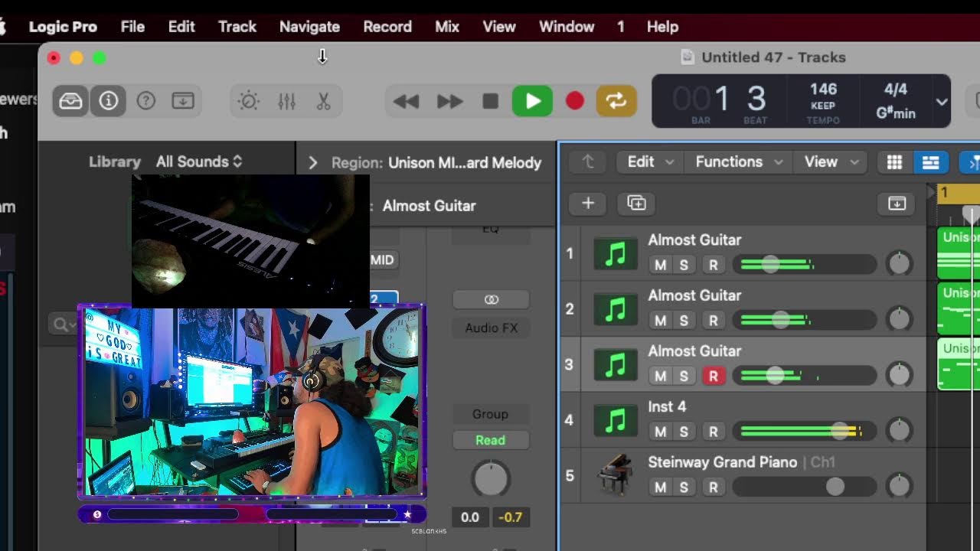This screenshot has height=551, width=980.
Task: Expand the LCD display mode chevron
Action: [x=941, y=101]
